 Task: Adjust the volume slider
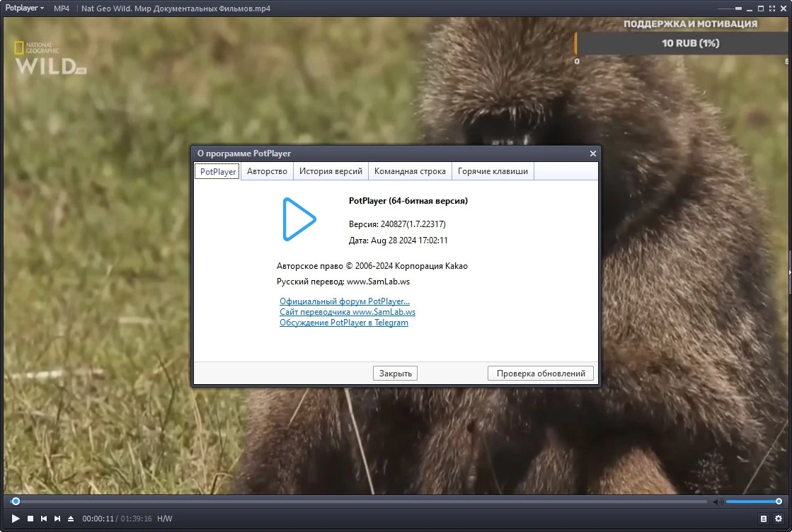point(754,501)
